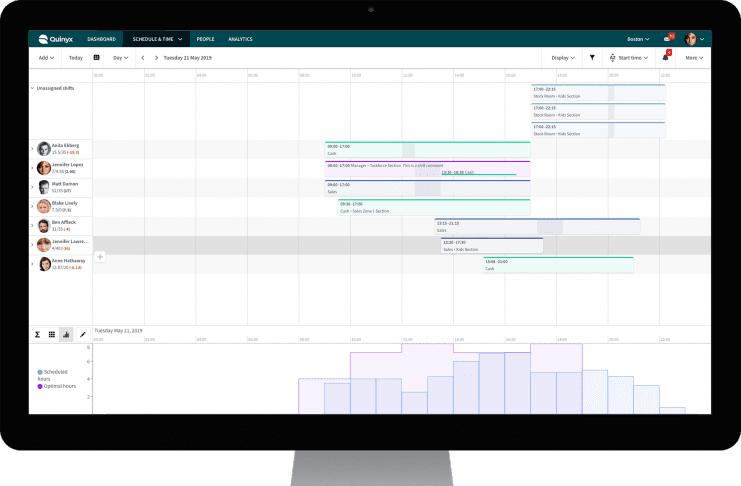The height and width of the screenshot is (486, 741).
Task: Select the grid table view icon
Action: tap(52, 334)
